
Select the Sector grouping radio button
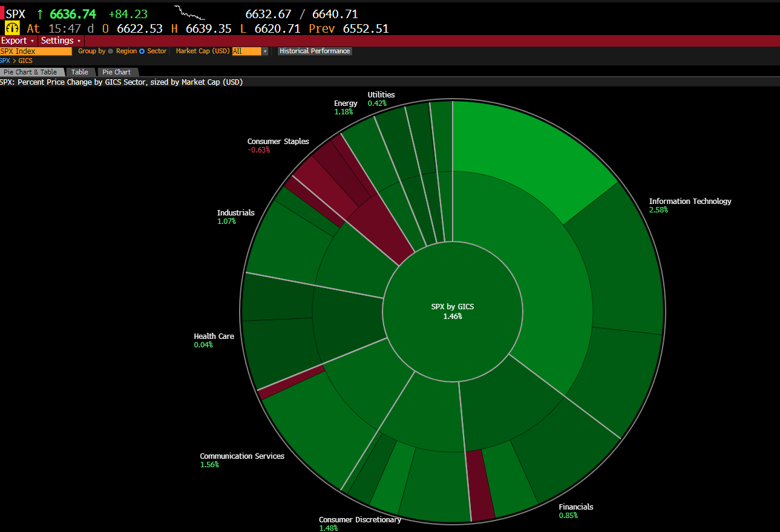[142, 51]
